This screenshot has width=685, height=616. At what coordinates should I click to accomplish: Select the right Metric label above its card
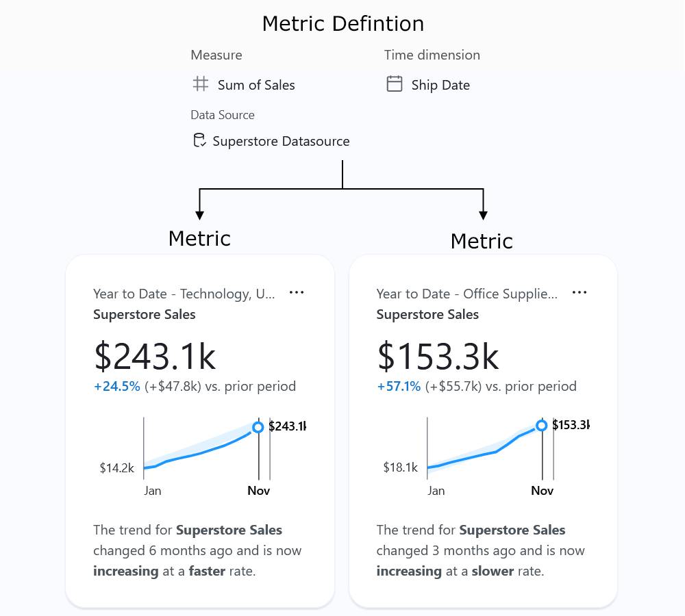pos(482,241)
